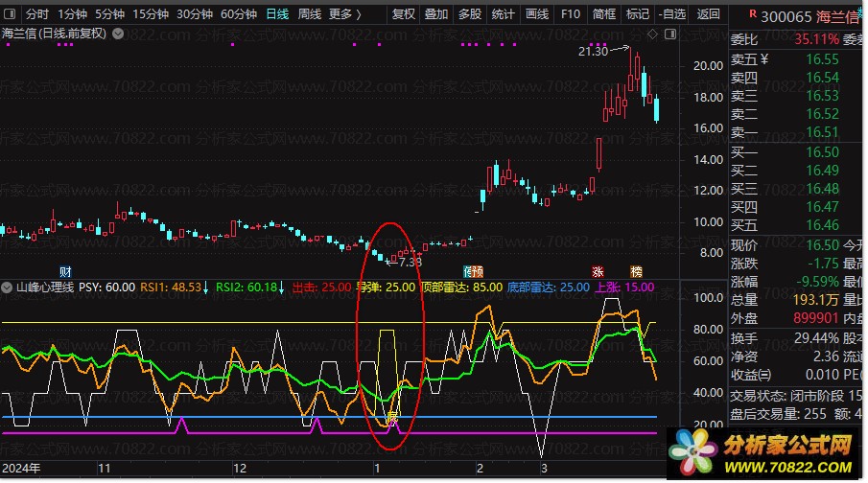Select the 日线 daily chart tab

point(277,13)
